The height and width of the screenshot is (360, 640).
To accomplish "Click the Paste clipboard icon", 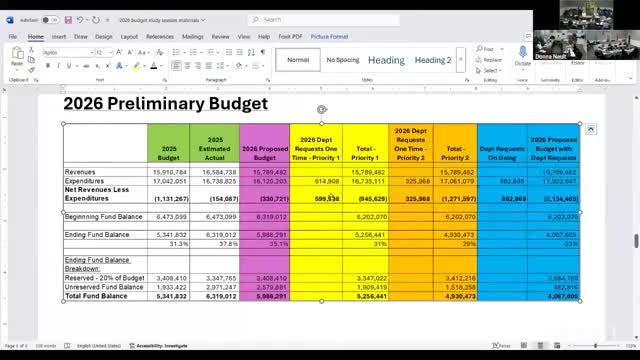I will [17, 53].
